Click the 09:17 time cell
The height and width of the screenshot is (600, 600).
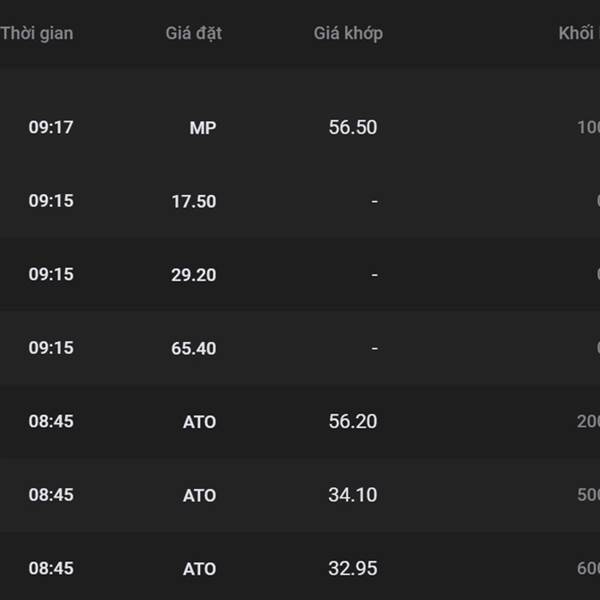pos(51,128)
